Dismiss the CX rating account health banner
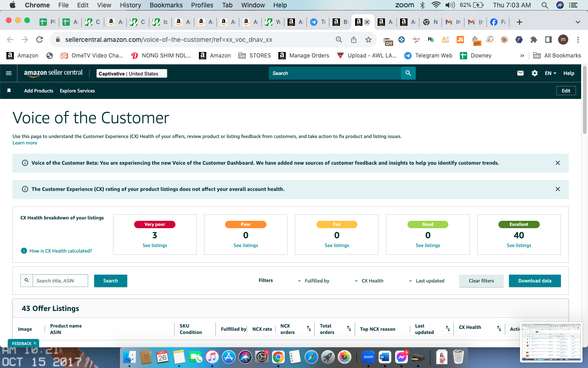The width and height of the screenshot is (588, 368). 558,189
